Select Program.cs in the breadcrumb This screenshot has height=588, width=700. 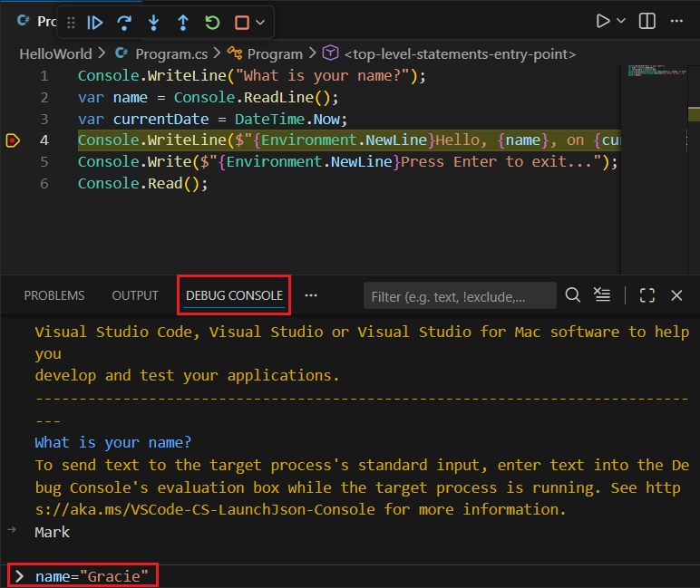click(171, 54)
